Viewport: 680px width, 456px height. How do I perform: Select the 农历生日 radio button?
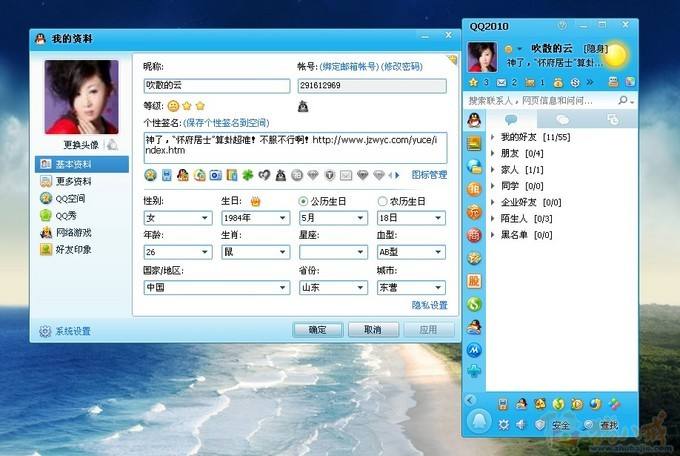(x=382, y=201)
